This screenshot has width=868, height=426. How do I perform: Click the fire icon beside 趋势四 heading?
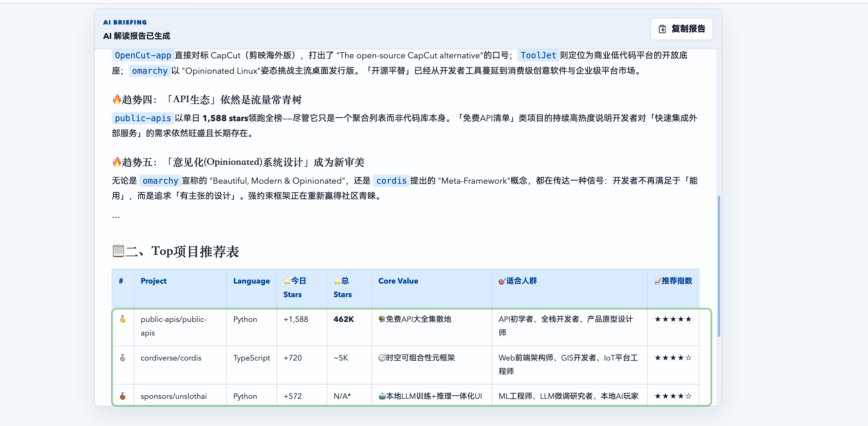[117, 99]
